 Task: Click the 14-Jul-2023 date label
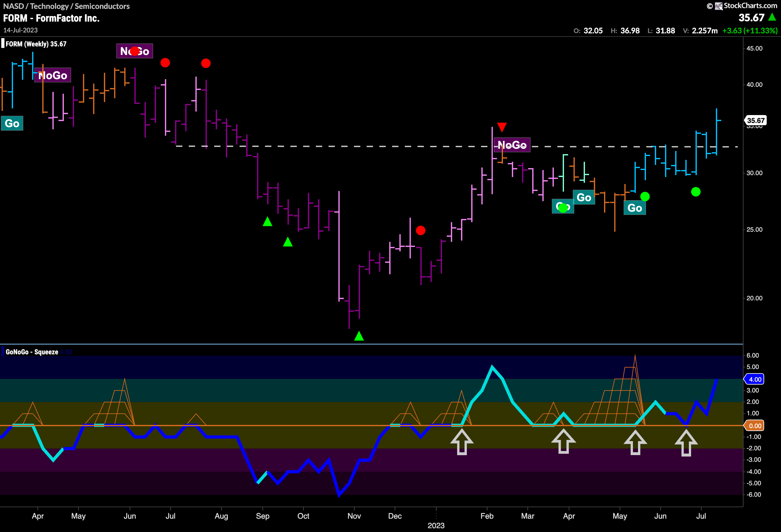(x=21, y=30)
